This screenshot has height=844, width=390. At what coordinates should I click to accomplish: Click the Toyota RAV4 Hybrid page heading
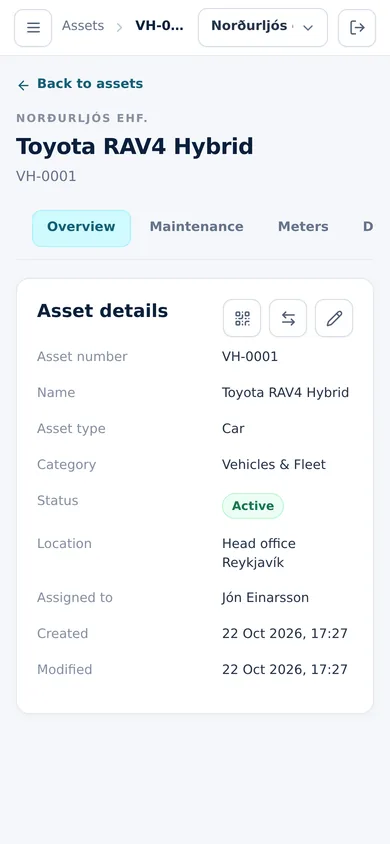tap(134, 146)
